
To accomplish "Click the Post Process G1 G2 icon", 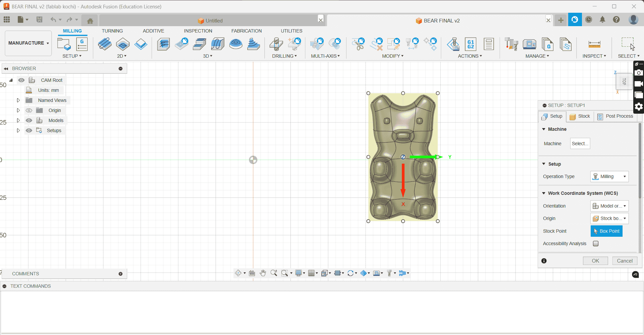I will click(471, 44).
